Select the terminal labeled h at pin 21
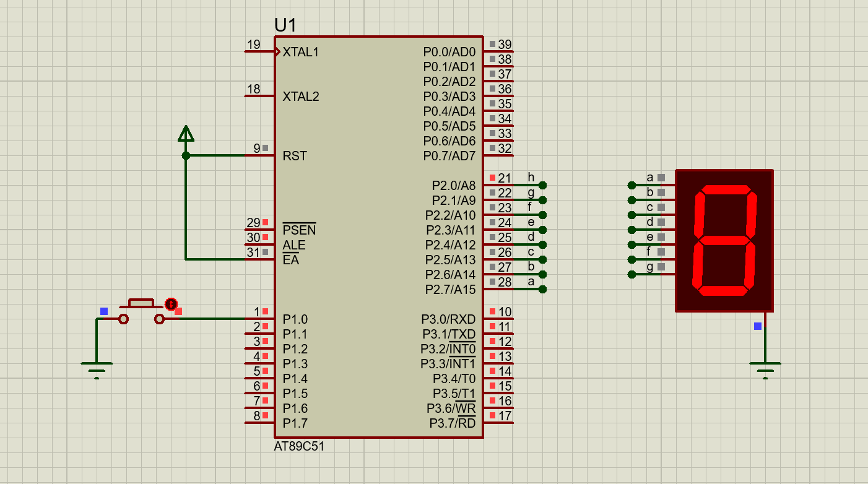868x484 pixels. point(542,185)
